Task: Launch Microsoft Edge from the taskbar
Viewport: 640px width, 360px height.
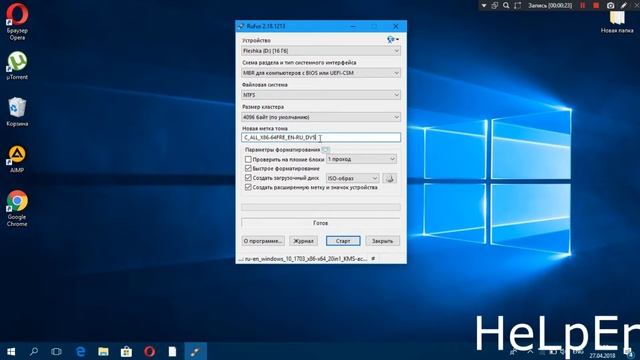Action: [80, 351]
